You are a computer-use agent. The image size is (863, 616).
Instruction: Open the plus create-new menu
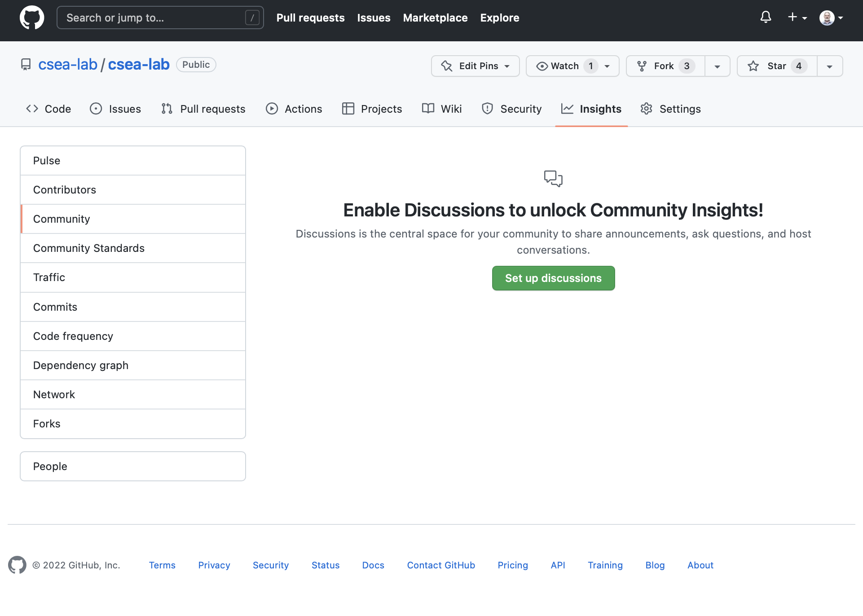click(x=797, y=18)
